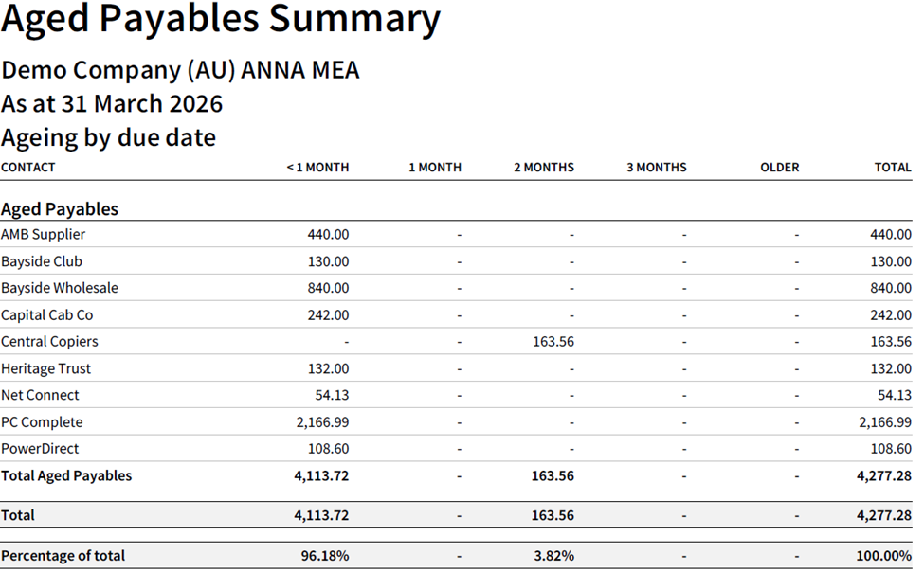Click the OLDER column header
Image resolution: width=924 pixels, height=572 pixels.
tap(779, 168)
